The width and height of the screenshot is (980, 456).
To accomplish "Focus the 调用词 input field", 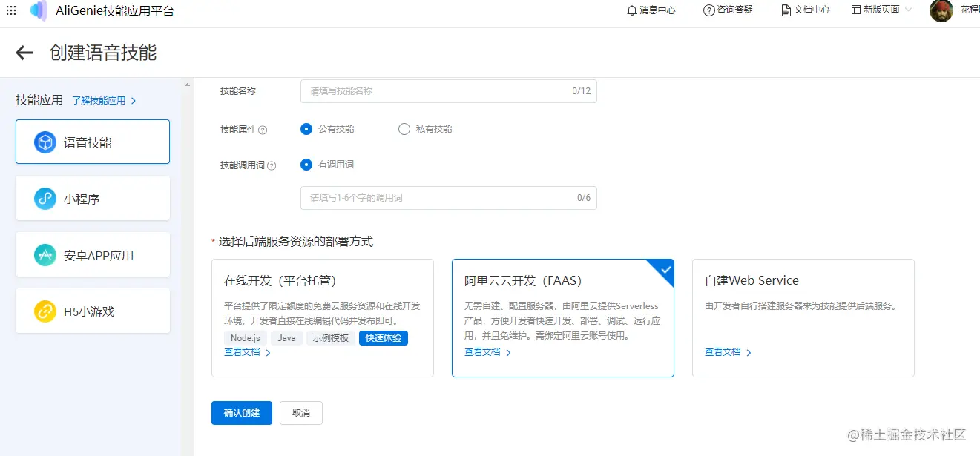I will tap(449, 198).
